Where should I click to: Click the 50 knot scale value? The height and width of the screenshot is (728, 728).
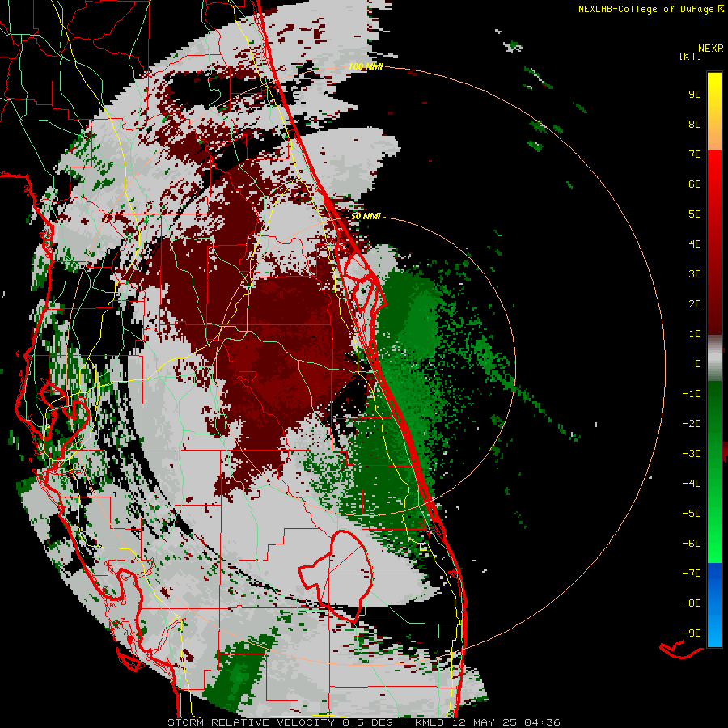pyautogui.click(x=695, y=214)
